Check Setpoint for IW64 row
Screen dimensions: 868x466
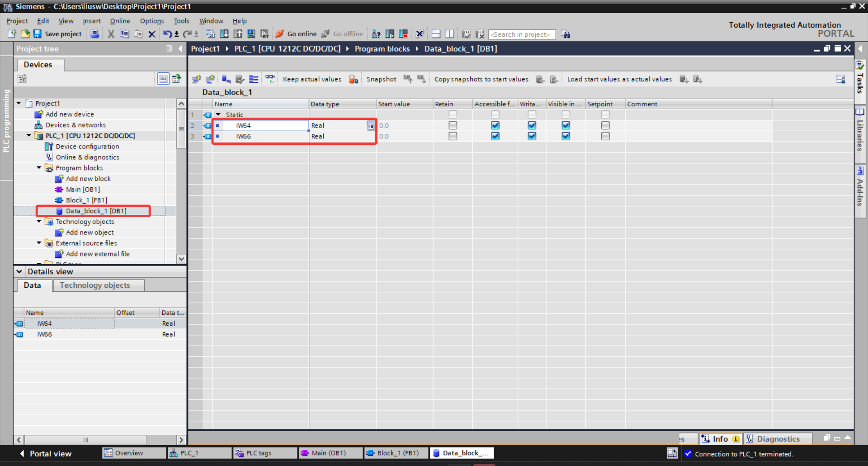point(605,125)
